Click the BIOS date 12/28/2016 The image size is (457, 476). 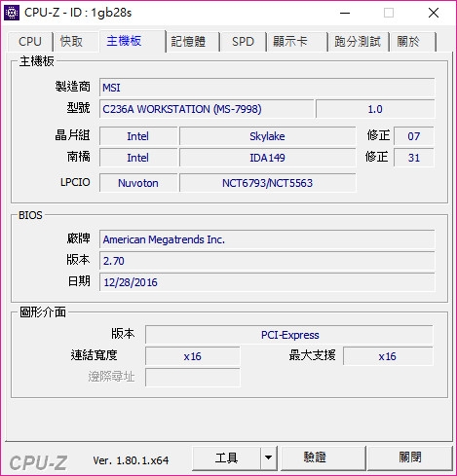(267, 282)
